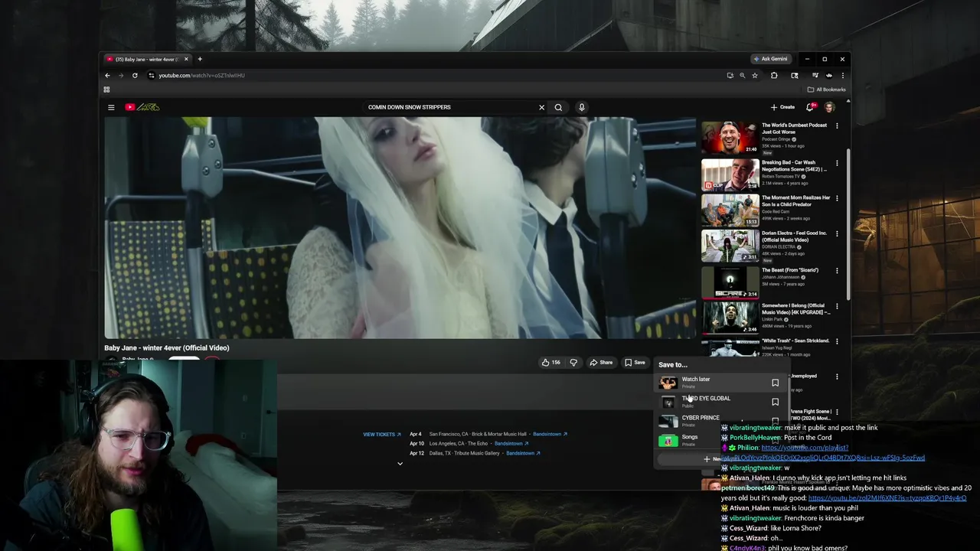Reload the page
Viewport: 980px width, 551px height.
(135, 75)
